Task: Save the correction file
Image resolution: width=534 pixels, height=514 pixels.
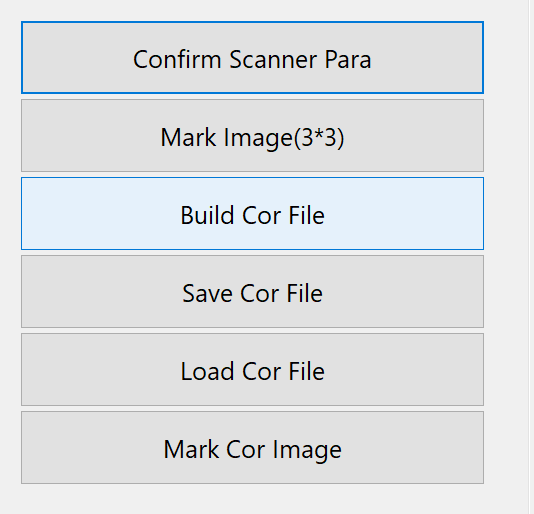Action: click(x=252, y=291)
